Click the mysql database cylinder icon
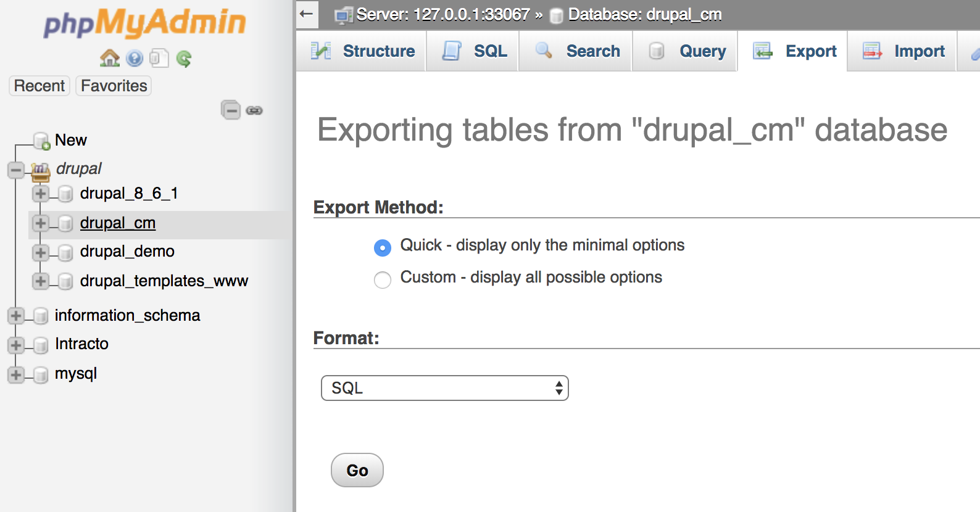 pos(41,374)
